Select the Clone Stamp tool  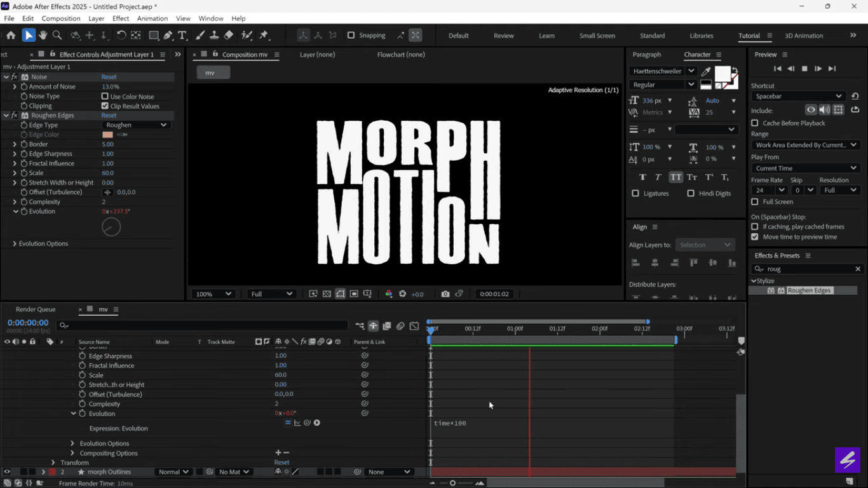[214, 36]
